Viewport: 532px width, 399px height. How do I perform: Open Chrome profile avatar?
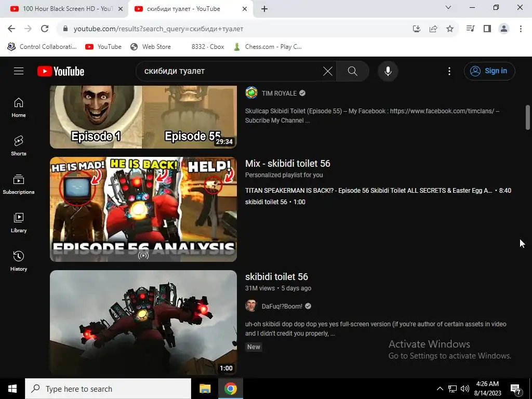pyautogui.click(x=504, y=29)
